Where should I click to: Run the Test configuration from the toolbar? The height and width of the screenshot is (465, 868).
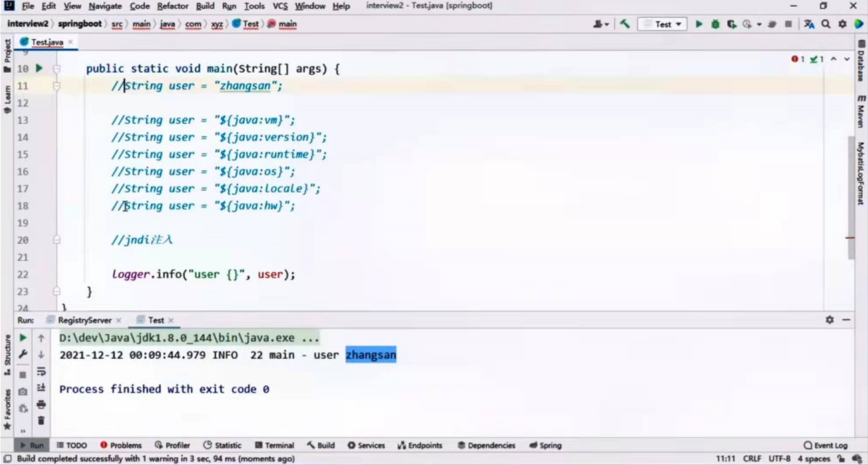[699, 24]
